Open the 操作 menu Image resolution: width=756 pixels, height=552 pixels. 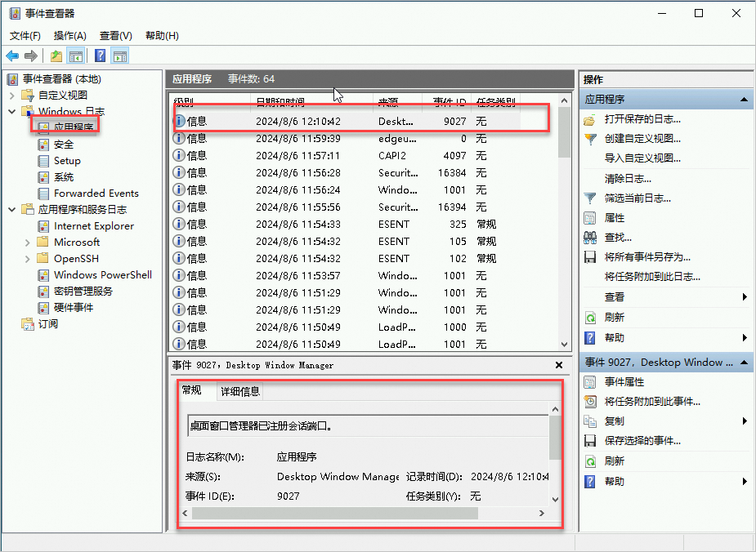pyautogui.click(x=69, y=35)
